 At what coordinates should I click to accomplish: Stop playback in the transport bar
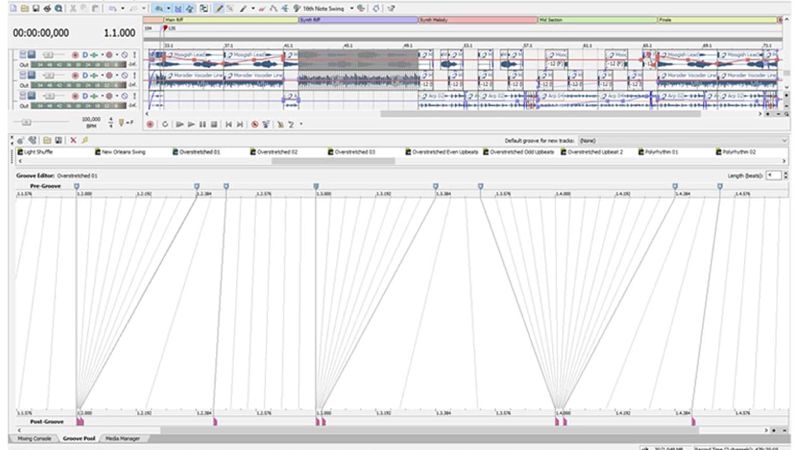(214, 124)
